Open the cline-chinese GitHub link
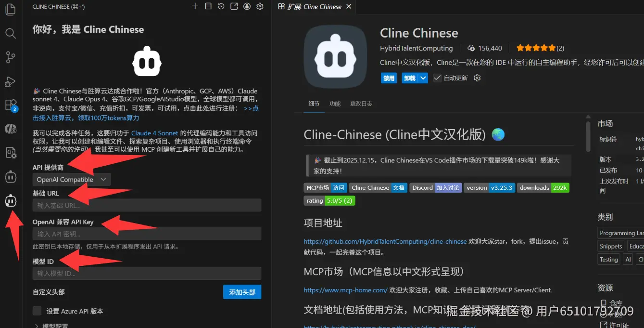The image size is (644, 328). click(x=385, y=241)
